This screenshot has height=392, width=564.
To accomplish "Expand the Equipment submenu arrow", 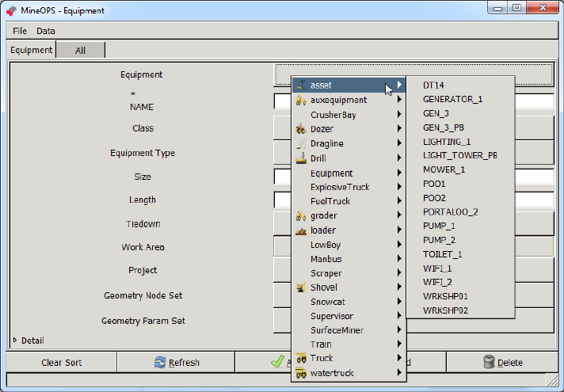I will pos(399,173).
